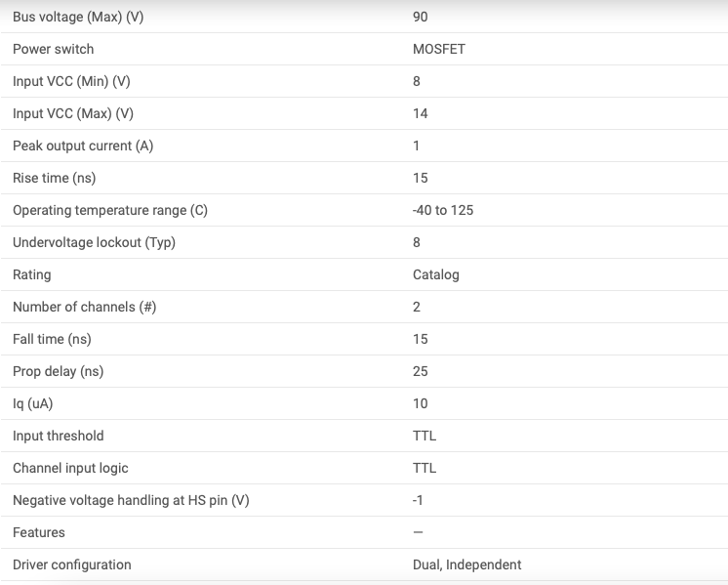Viewport: 728px width, 585px height.
Task: Click the Bus voltage (Max) row label
Action: tap(78, 17)
